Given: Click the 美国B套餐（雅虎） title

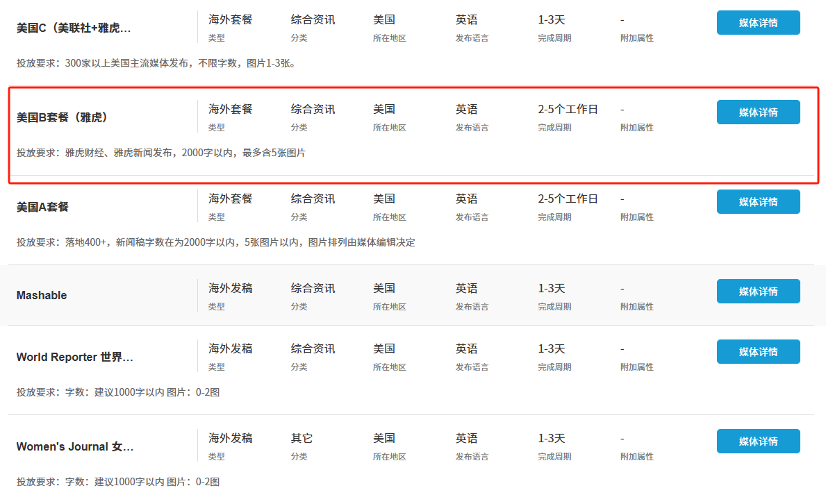Looking at the screenshot, I should point(63,117).
